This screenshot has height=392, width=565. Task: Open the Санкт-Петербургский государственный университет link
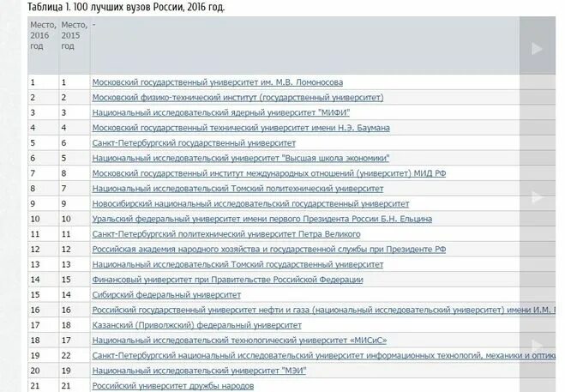(x=194, y=142)
